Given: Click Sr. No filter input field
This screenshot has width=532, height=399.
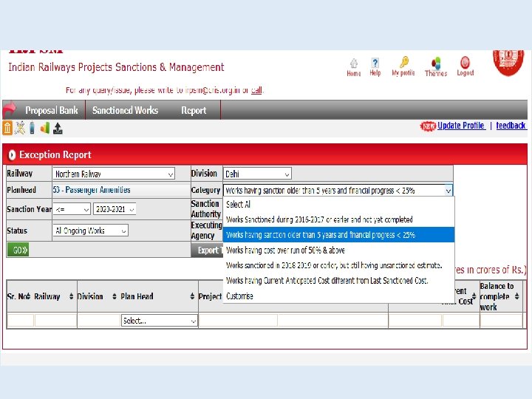Looking at the screenshot, I should pos(21,321).
